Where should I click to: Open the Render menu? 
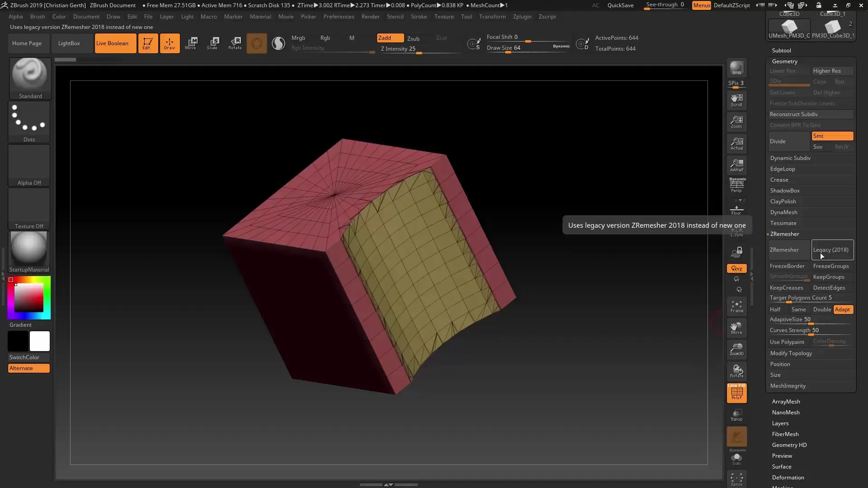click(x=370, y=17)
